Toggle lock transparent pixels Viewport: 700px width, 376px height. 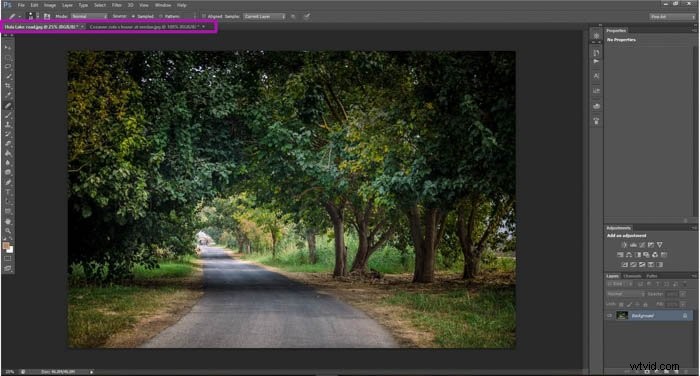621,304
